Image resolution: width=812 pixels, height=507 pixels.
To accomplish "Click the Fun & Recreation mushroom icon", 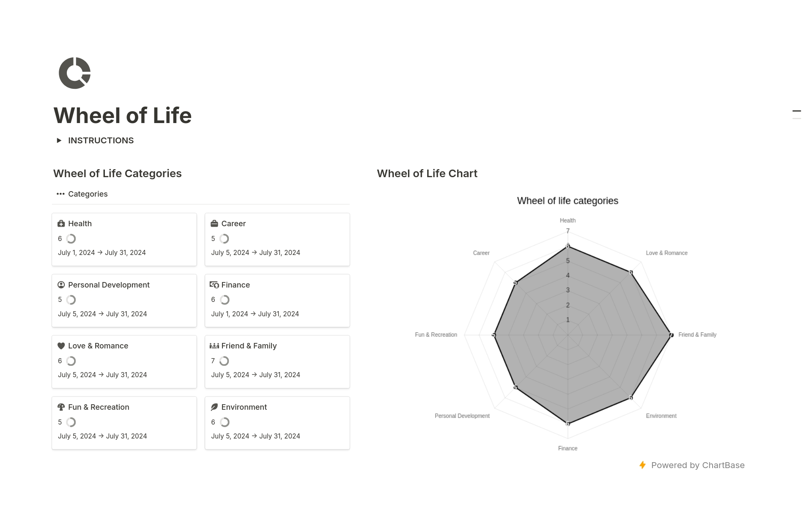I will coord(61,407).
